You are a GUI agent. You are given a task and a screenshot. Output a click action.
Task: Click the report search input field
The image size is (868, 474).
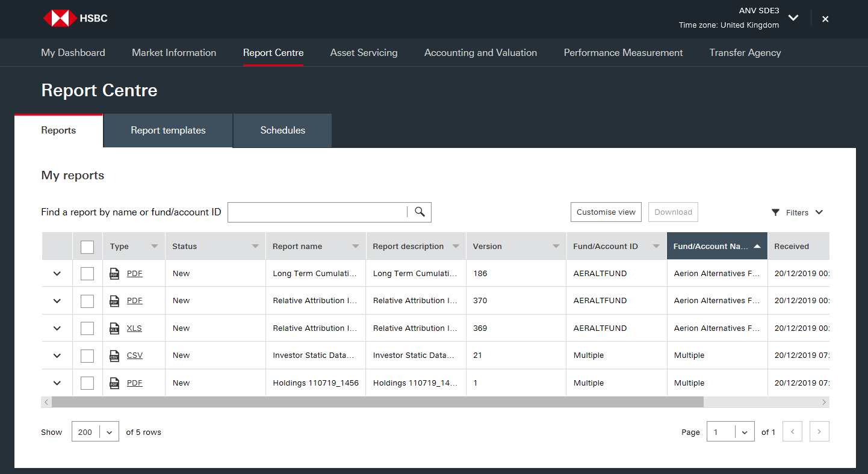[317, 212]
